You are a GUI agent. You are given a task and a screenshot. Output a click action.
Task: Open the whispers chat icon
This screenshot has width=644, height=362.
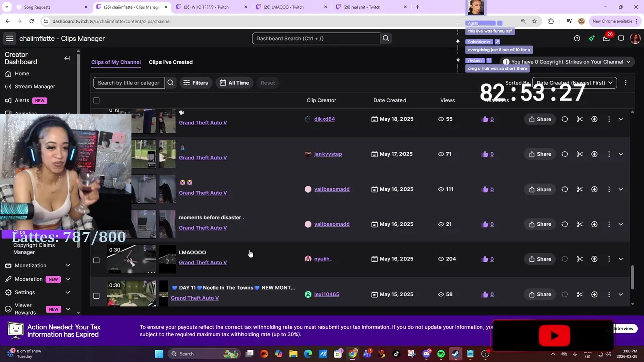621,38
